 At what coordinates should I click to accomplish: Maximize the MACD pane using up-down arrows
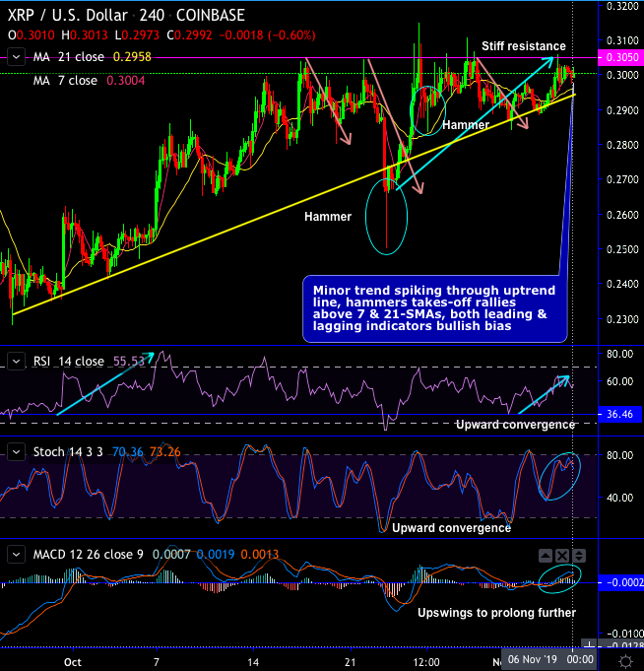point(579,556)
